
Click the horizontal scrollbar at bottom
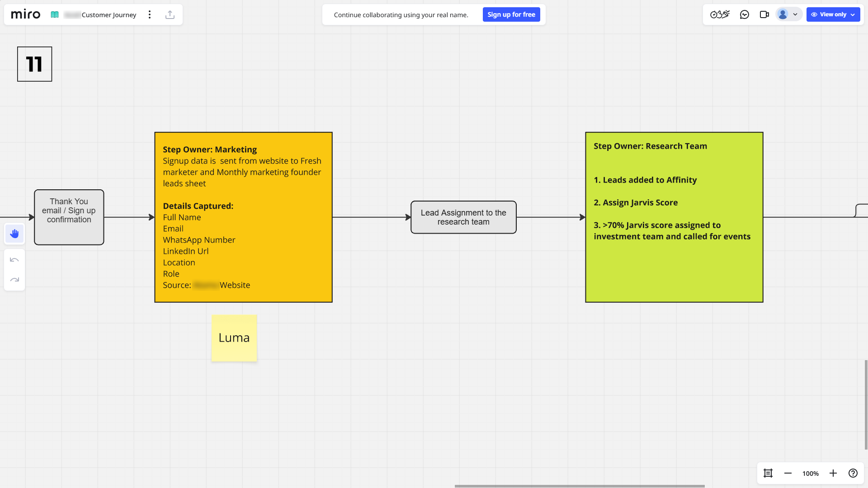click(580, 486)
